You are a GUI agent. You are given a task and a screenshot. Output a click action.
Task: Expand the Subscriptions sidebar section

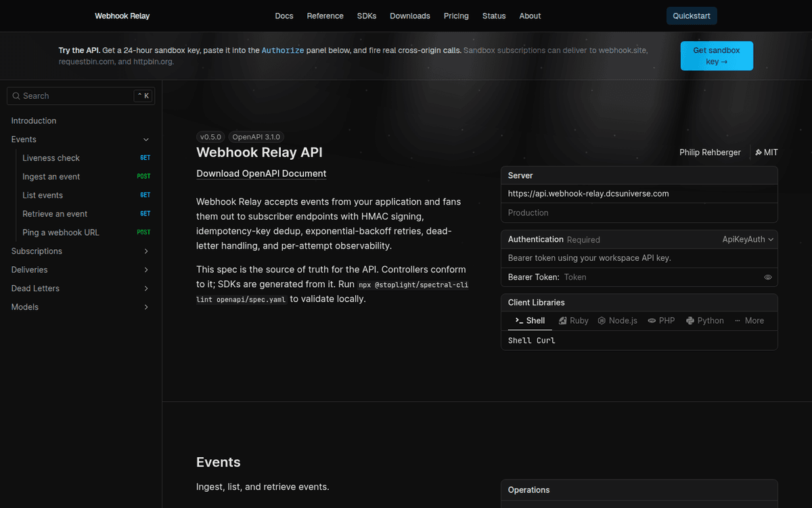pos(146,251)
